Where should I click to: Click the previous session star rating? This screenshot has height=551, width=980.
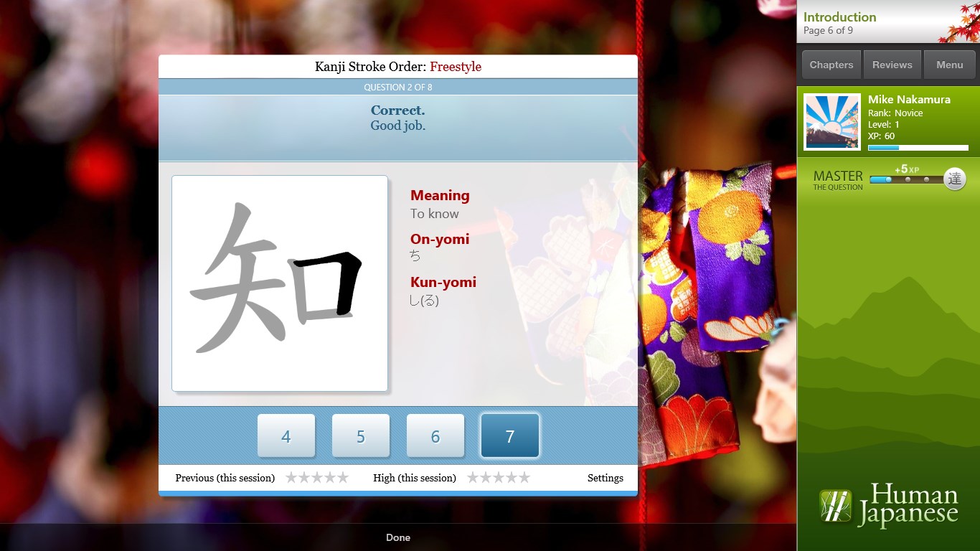click(x=316, y=478)
